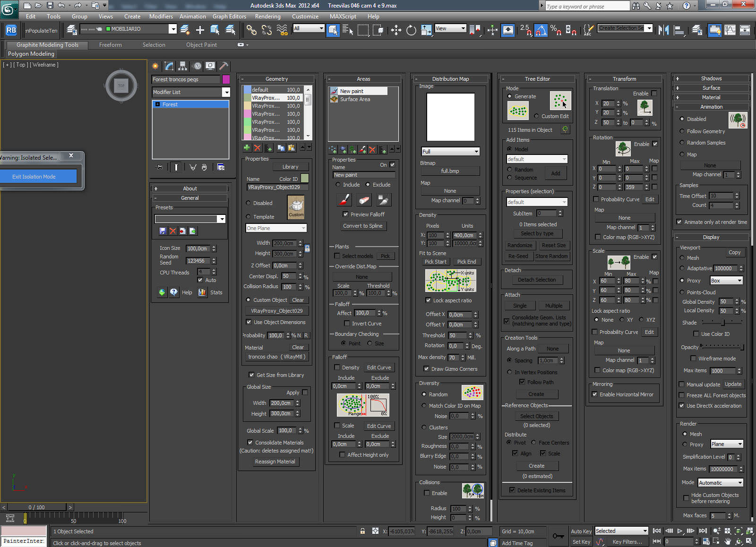
Task: Select the paint brush tool in Areas
Action: pos(344,200)
